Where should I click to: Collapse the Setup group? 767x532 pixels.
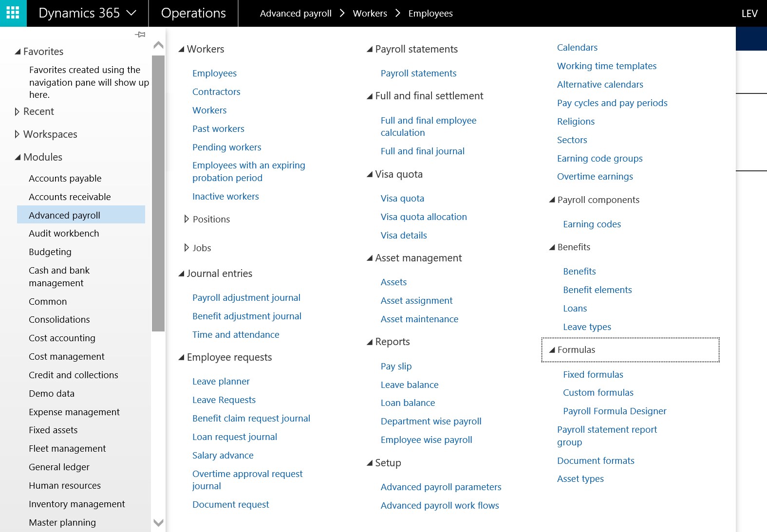[x=370, y=463]
